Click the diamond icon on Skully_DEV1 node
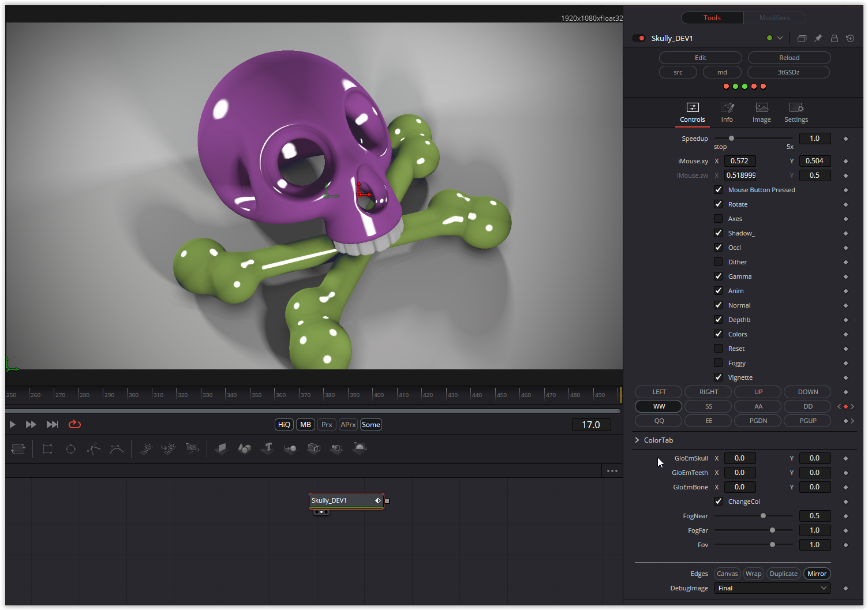Screen dimensions: 868x610 (378, 500)
